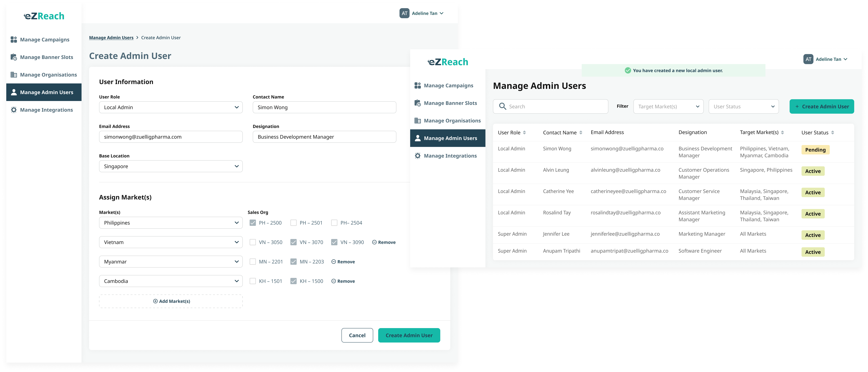Open Manage Banner Slots in left window sidebar
Image resolution: width=868 pixels, height=372 pixels.
point(44,57)
